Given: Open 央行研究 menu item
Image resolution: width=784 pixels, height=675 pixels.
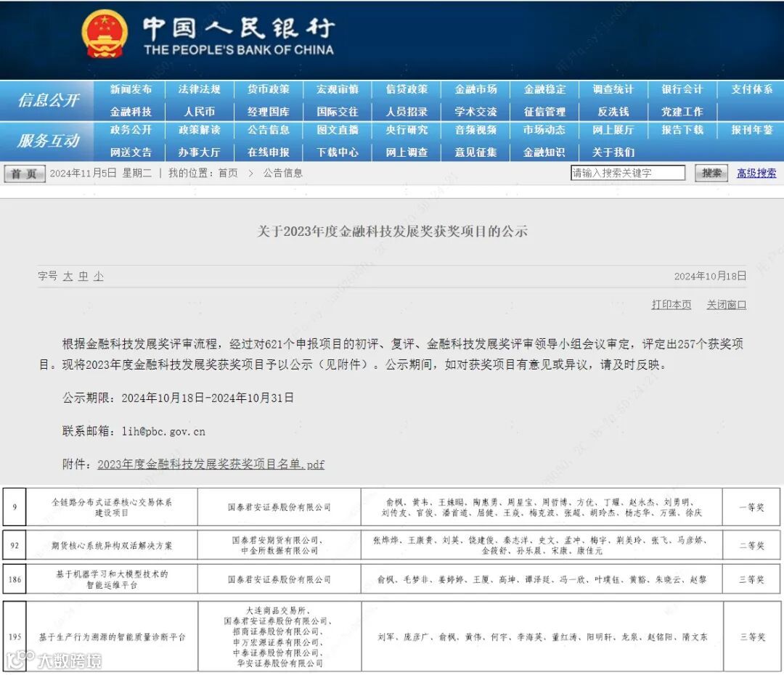Looking at the screenshot, I should click(407, 130).
